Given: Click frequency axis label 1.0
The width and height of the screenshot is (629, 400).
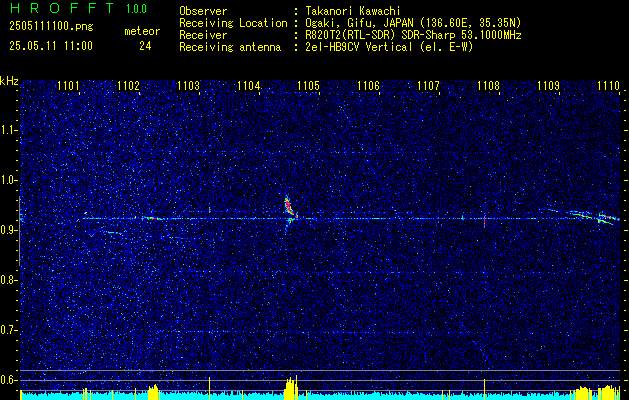Looking at the screenshot, I should (x=8, y=180).
